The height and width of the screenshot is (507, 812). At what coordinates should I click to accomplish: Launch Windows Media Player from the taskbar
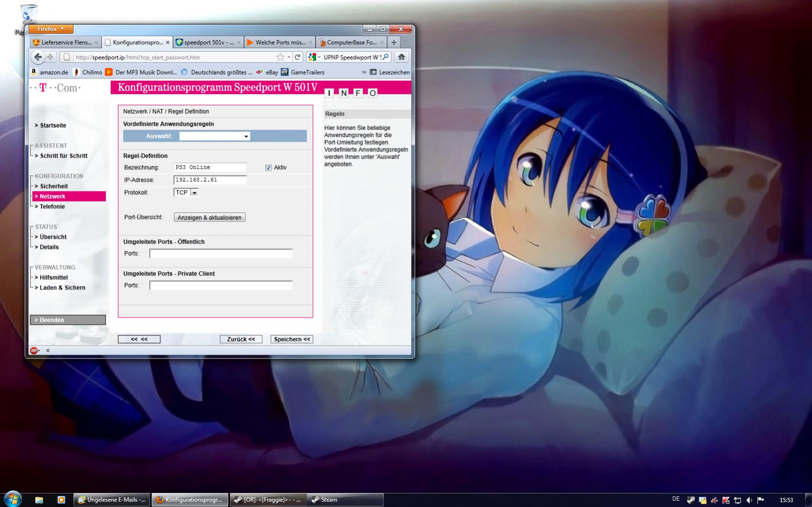click(x=61, y=500)
